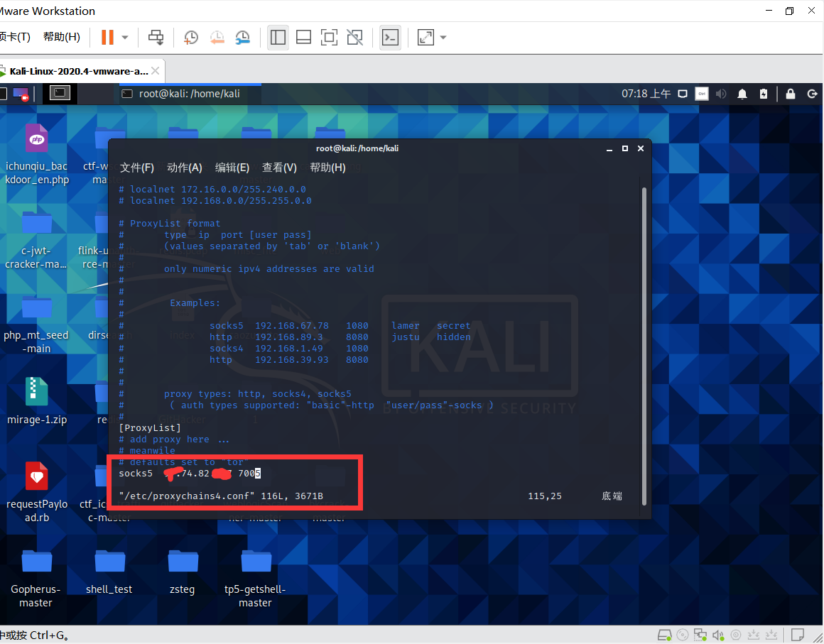Select the mirage-1.zip archive icon
The width and height of the screenshot is (824, 644).
pos(37,400)
